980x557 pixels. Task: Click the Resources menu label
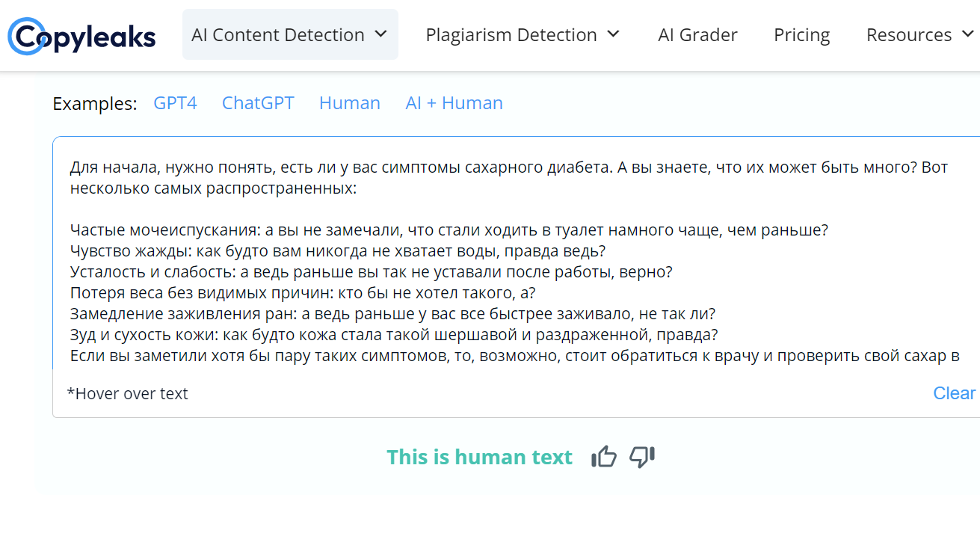click(x=908, y=35)
